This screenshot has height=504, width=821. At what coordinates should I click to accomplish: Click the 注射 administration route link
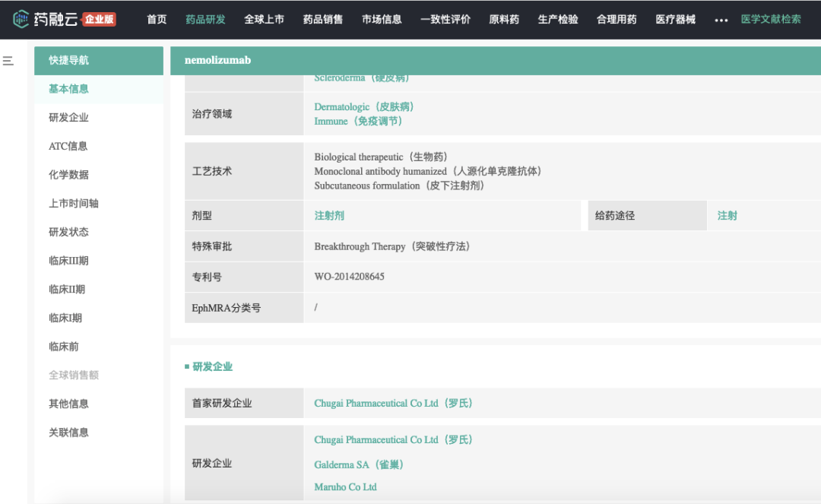[x=727, y=216]
